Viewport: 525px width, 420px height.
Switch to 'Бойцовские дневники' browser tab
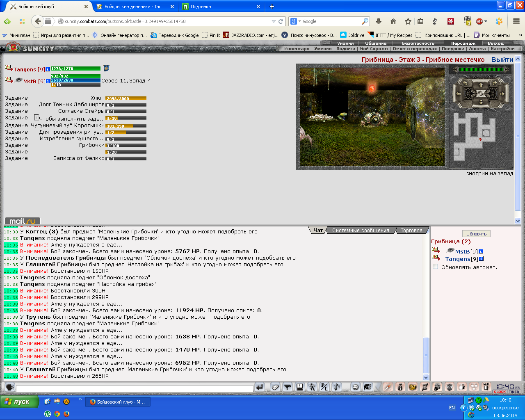[135, 7]
